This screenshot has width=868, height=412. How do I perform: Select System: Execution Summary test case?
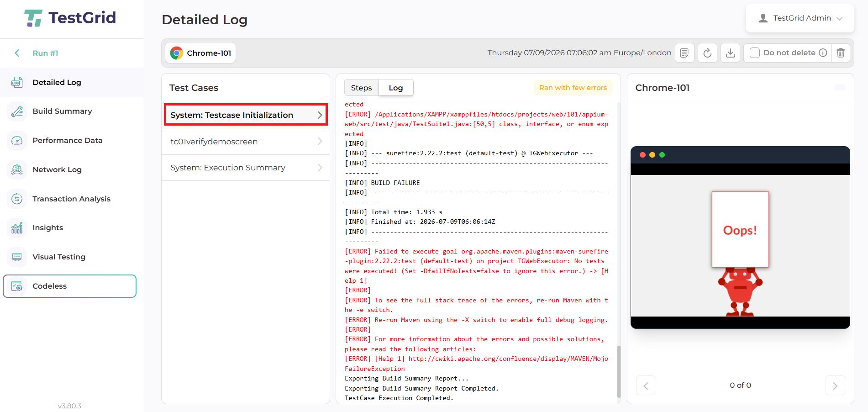[x=246, y=168]
